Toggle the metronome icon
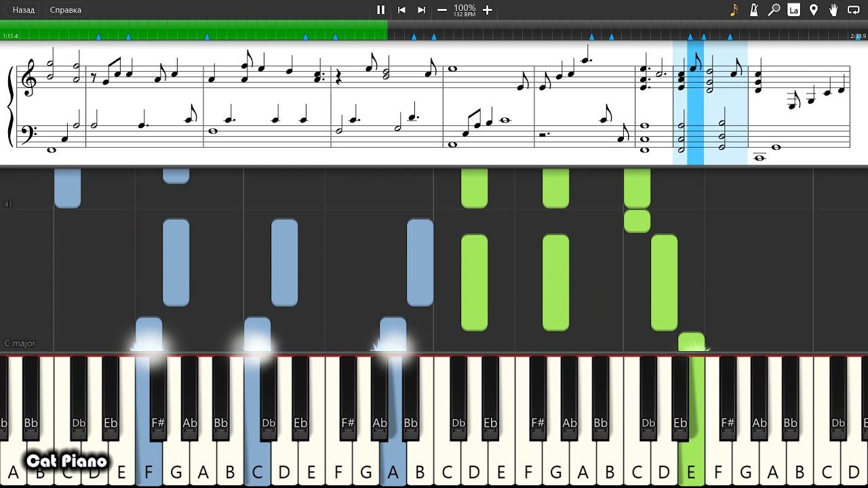This screenshot has height=488, width=868. (x=754, y=10)
